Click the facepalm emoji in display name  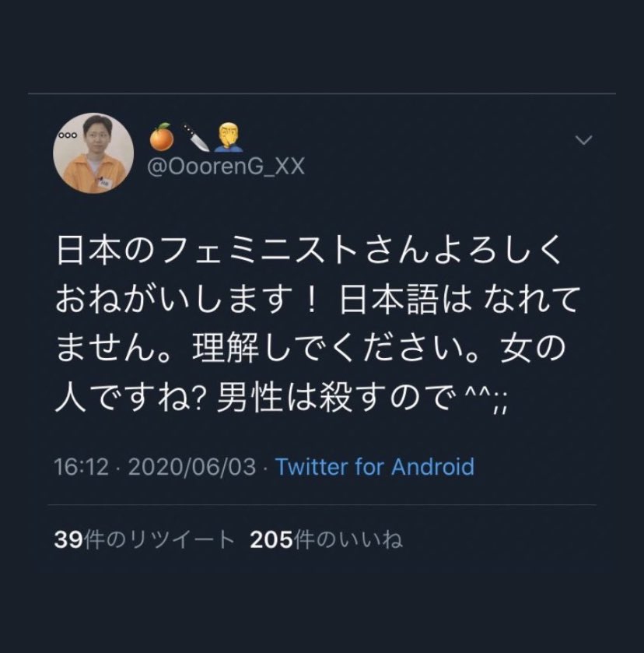pos(229,139)
